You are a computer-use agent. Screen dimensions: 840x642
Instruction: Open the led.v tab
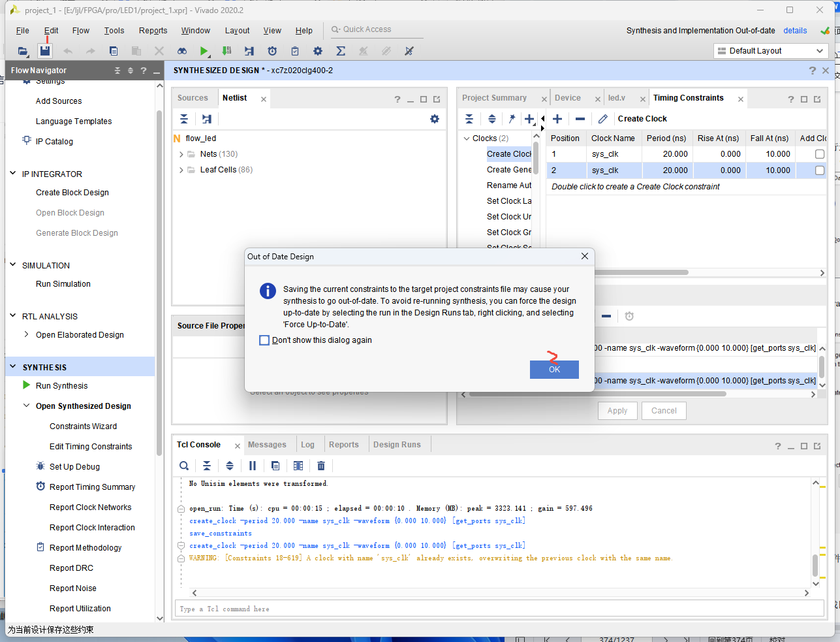[x=617, y=98]
